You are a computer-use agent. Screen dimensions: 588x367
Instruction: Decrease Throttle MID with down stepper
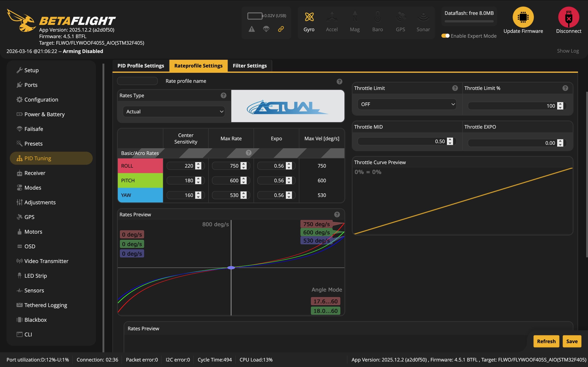click(450, 143)
